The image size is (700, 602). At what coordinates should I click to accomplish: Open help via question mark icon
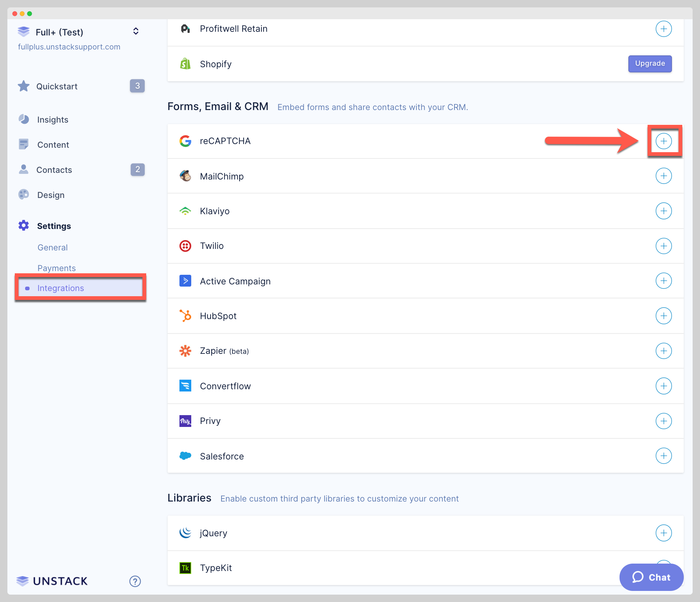pyautogui.click(x=135, y=581)
